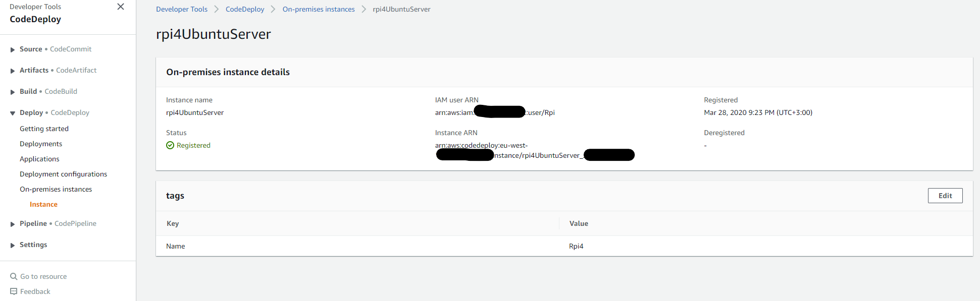Image resolution: width=980 pixels, height=301 pixels.
Task: Select the Instance sidebar item
Action: [x=43, y=204]
